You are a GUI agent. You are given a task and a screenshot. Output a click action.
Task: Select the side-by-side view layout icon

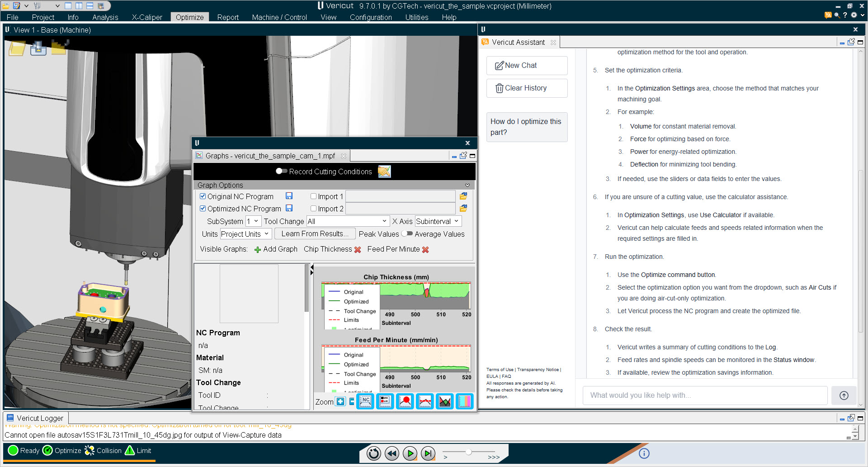pos(79,6)
